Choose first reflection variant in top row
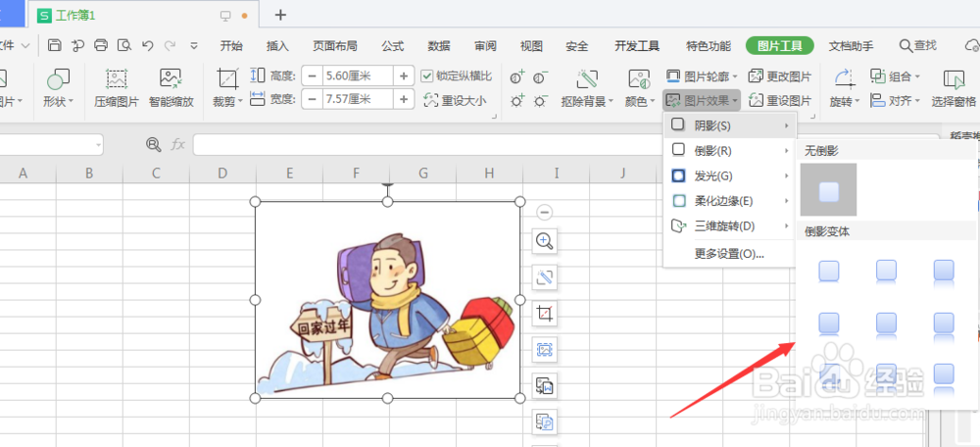 point(829,272)
